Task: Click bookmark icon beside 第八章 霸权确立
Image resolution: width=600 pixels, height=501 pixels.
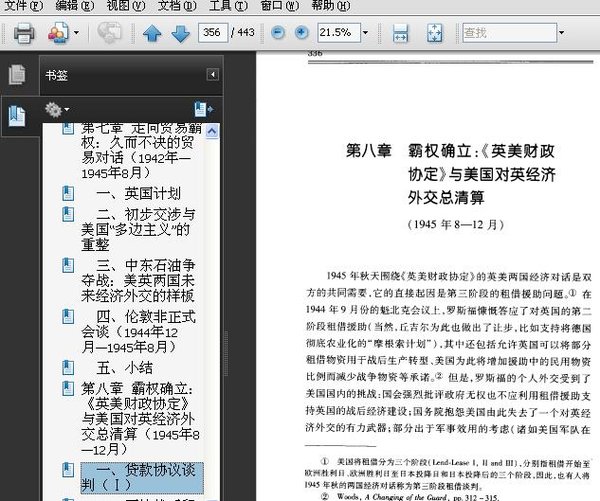Action: click(x=68, y=388)
